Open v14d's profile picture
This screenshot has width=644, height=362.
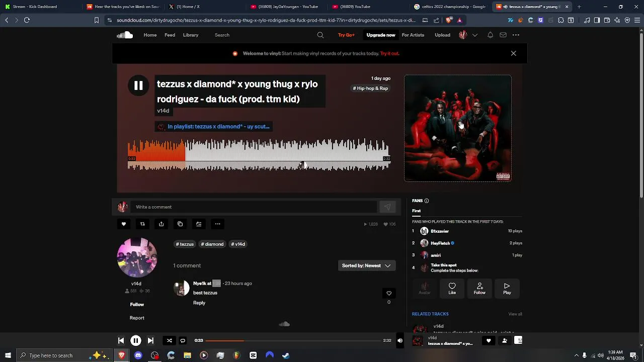pyautogui.click(x=137, y=257)
